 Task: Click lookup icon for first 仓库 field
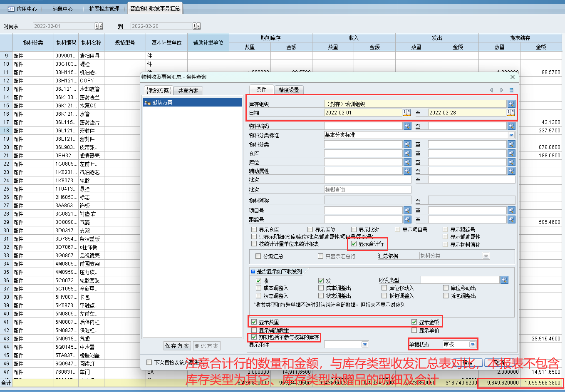pos(407,154)
